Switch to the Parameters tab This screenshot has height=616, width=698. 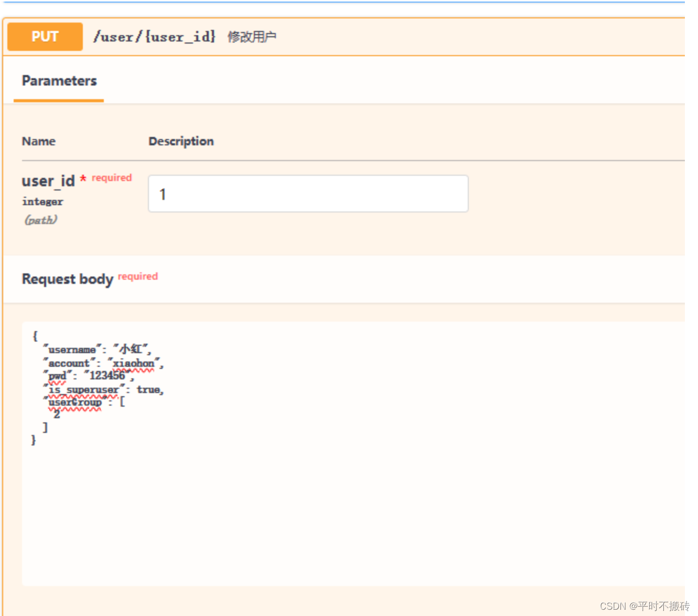[59, 81]
